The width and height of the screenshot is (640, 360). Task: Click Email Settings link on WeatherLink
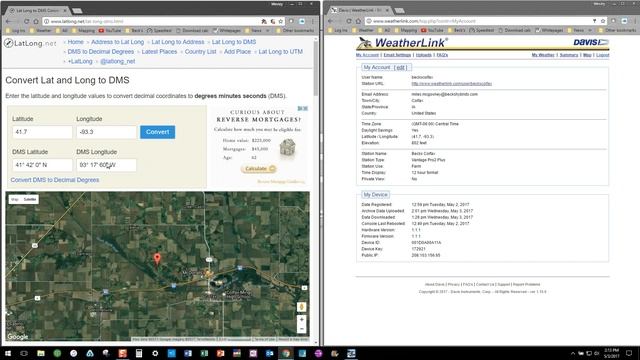[x=397, y=55]
